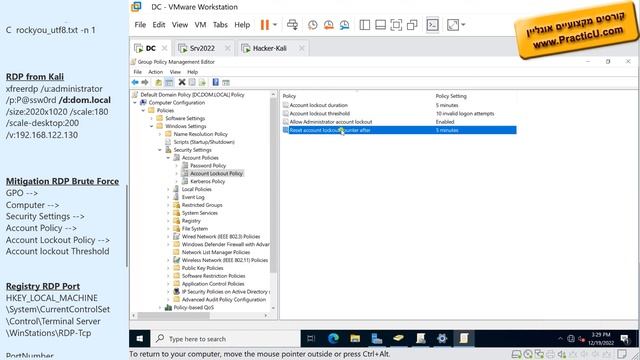Image resolution: width=640 pixels, height=360 pixels.
Task: Open Action menu in Group Policy Editor
Action: click(156, 72)
